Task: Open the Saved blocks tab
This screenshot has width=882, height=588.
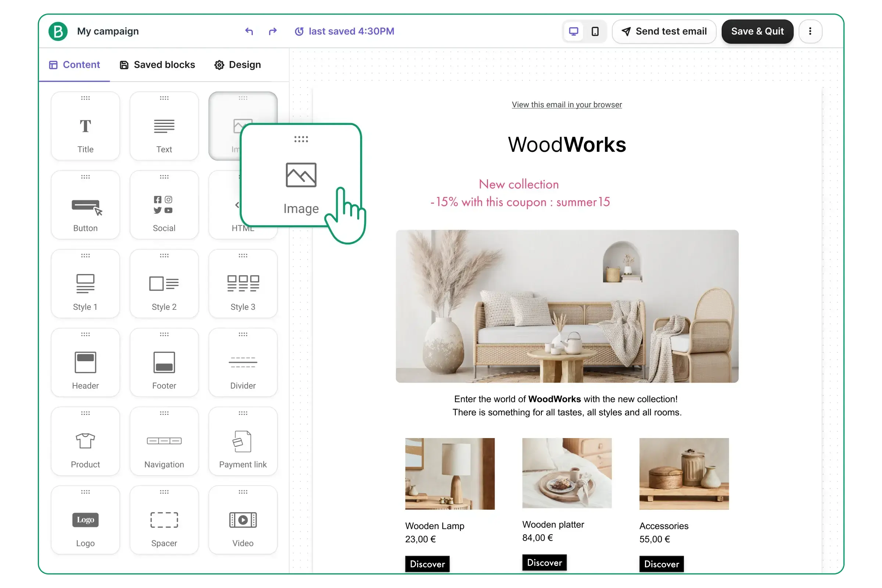Action: (157, 65)
